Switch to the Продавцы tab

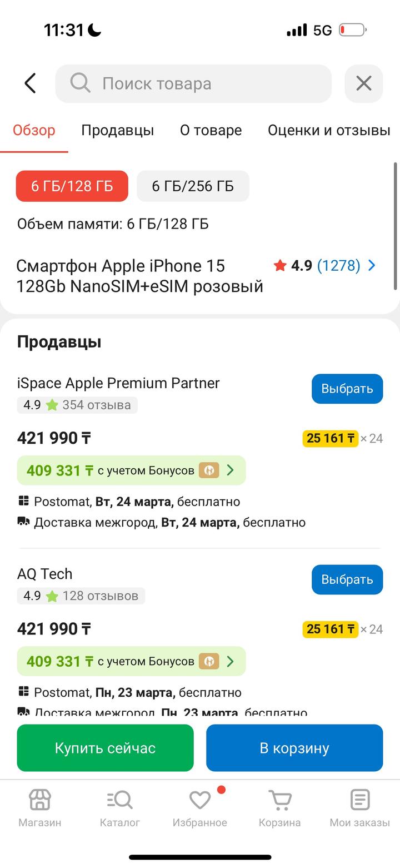117,130
